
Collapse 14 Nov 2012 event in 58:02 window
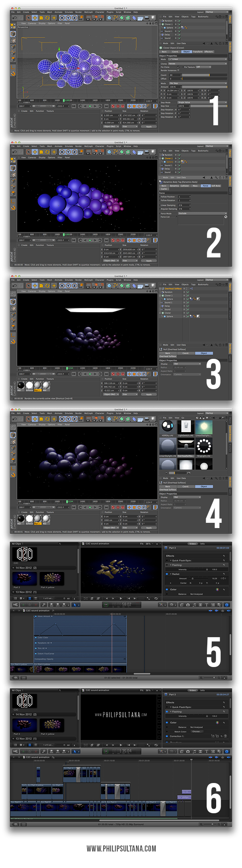pyautogui.click(x=13, y=568)
